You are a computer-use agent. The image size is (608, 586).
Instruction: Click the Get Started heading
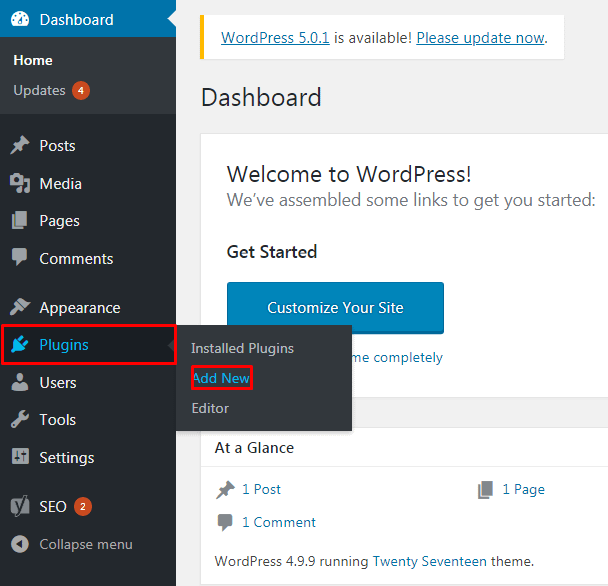pyautogui.click(x=272, y=252)
